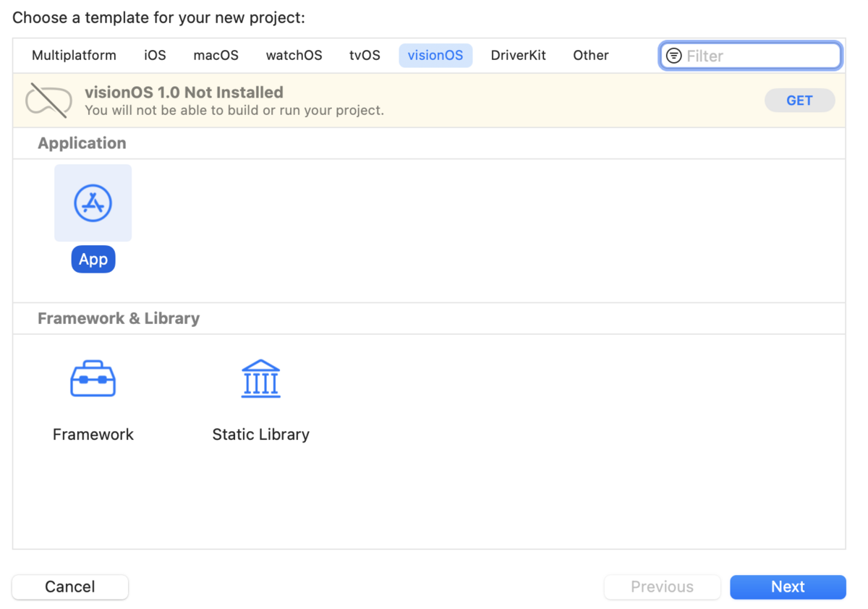Click the visionOS headset not-installed icon

click(49, 101)
